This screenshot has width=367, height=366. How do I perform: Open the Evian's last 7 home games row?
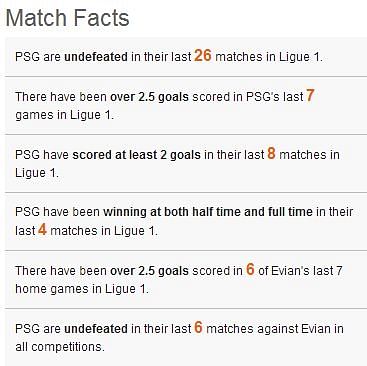click(186, 279)
